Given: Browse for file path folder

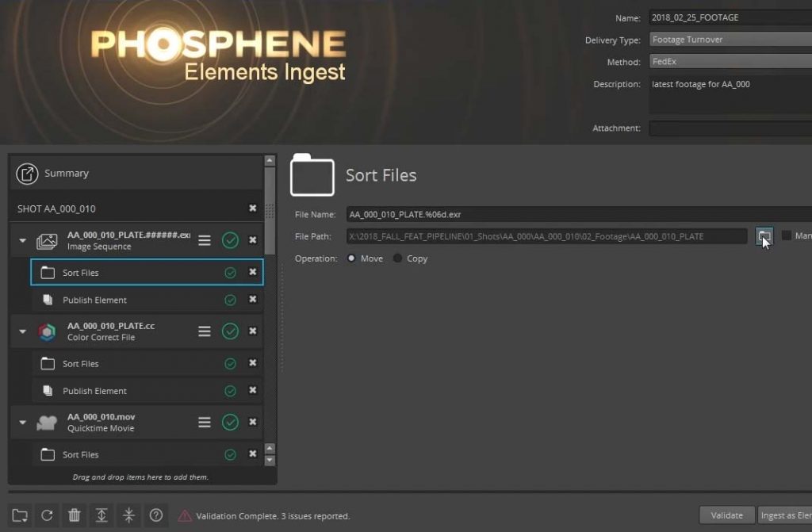Looking at the screenshot, I should click(764, 237).
